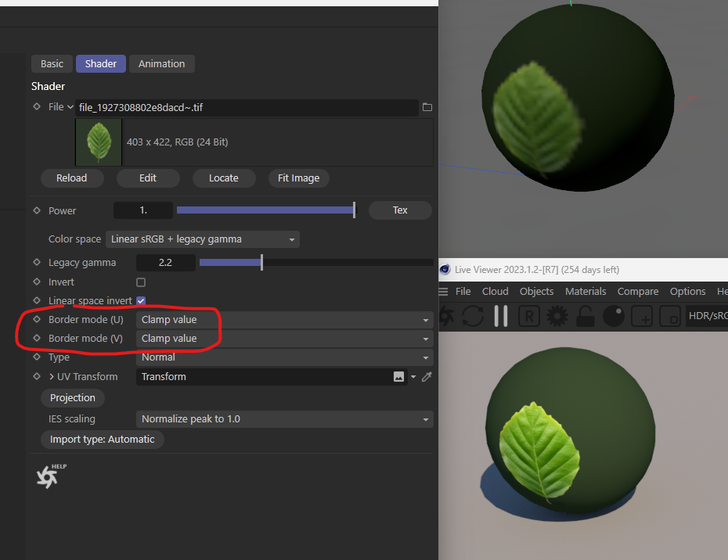Click keyframe diamond next to Power
Screen dimensions: 728x560
click(37, 210)
